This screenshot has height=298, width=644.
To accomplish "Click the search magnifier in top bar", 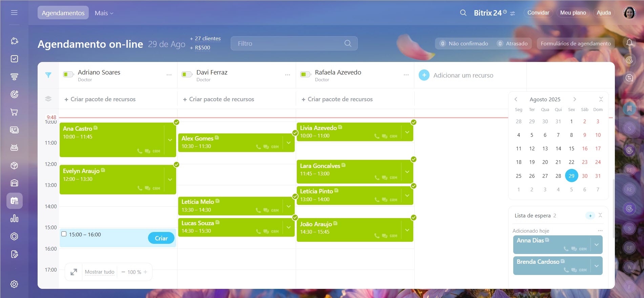I will pyautogui.click(x=463, y=13).
